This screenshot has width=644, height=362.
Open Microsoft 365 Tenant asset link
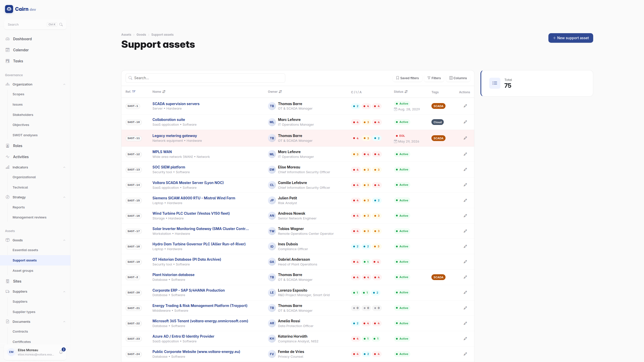click(200, 321)
